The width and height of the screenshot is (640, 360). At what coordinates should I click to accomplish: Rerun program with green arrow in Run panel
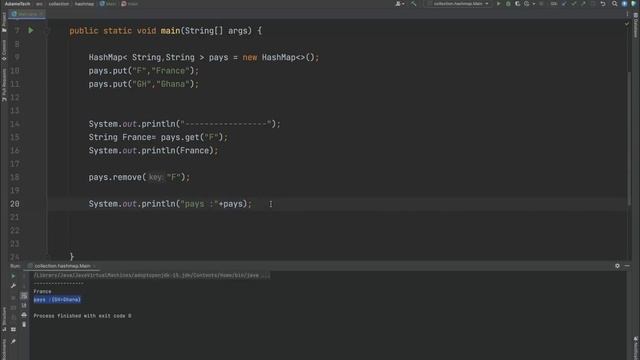click(x=13, y=276)
